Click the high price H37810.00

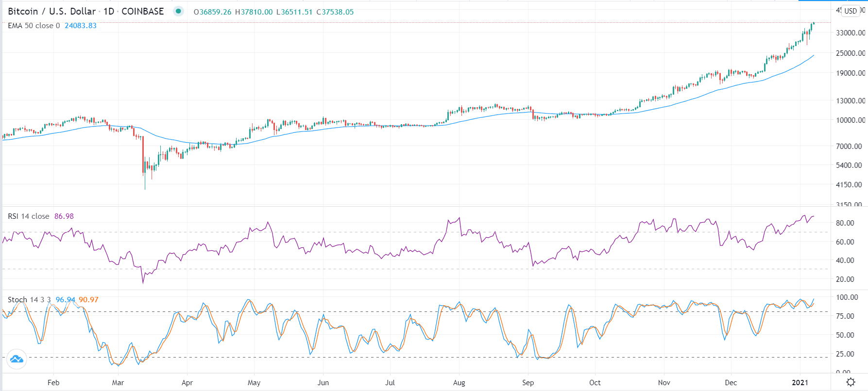click(254, 12)
